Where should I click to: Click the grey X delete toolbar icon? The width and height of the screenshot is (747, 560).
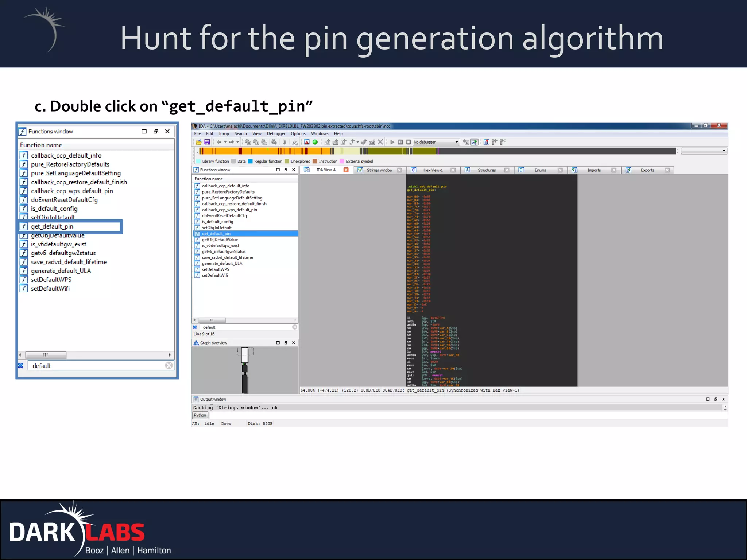(380, 142)
